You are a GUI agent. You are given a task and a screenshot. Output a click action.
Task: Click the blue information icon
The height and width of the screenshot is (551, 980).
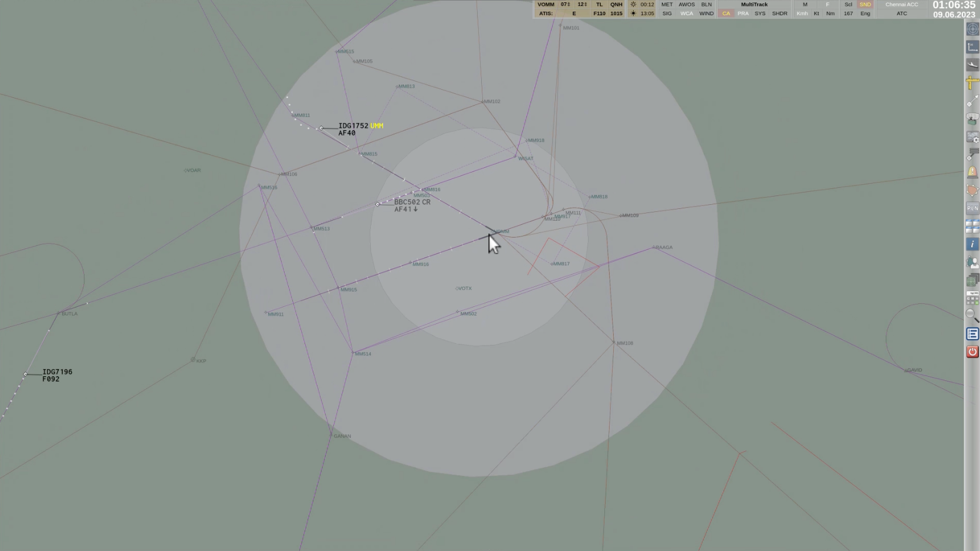[972, 244]
